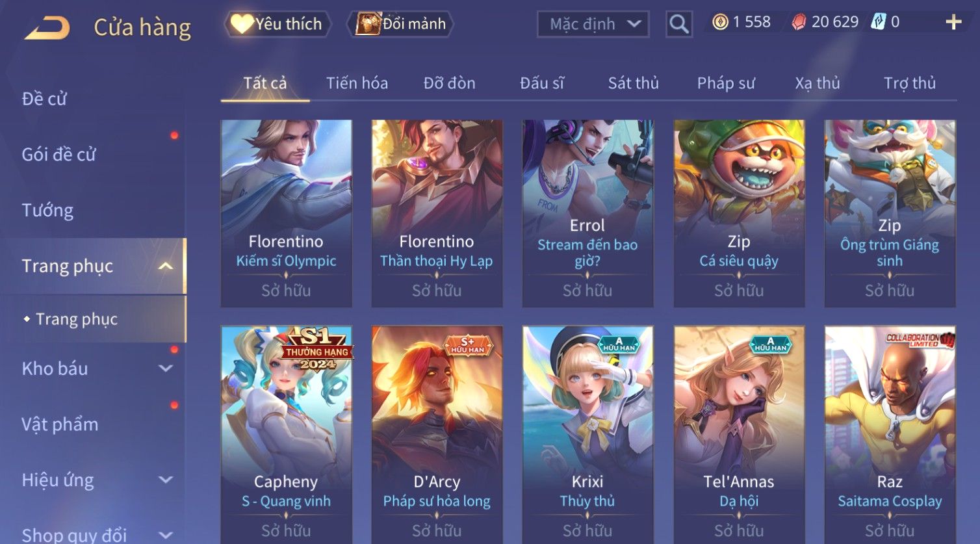This screenshot has height=544, width=980.
Task: Tap the red gem balance icon
Action: point(799,22)
